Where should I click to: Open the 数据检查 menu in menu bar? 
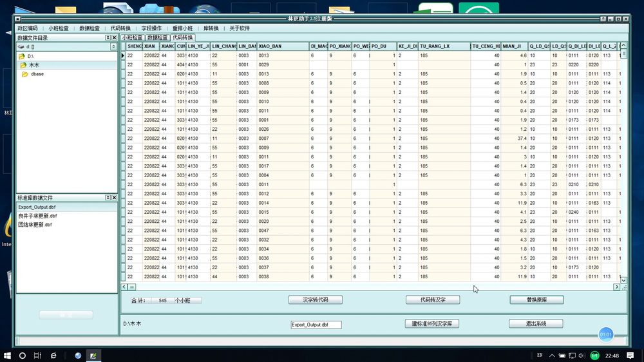(90, 28)
